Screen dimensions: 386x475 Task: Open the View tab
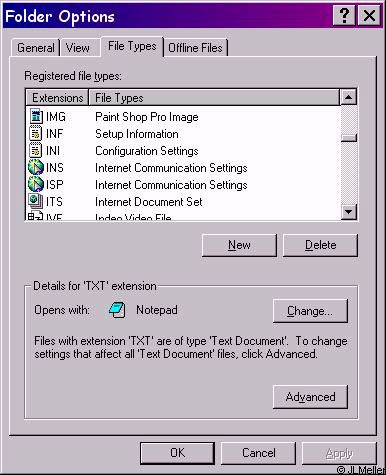coord(77,48)
